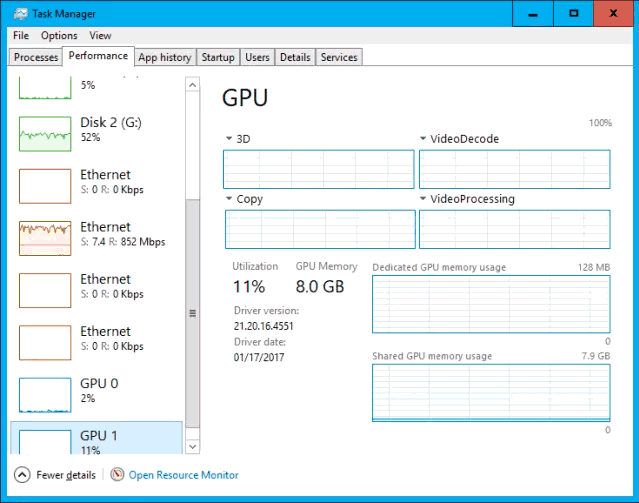Viewport: 639px width, 503px height.
Task: Open the File menu
Action: tap(21, 35)
